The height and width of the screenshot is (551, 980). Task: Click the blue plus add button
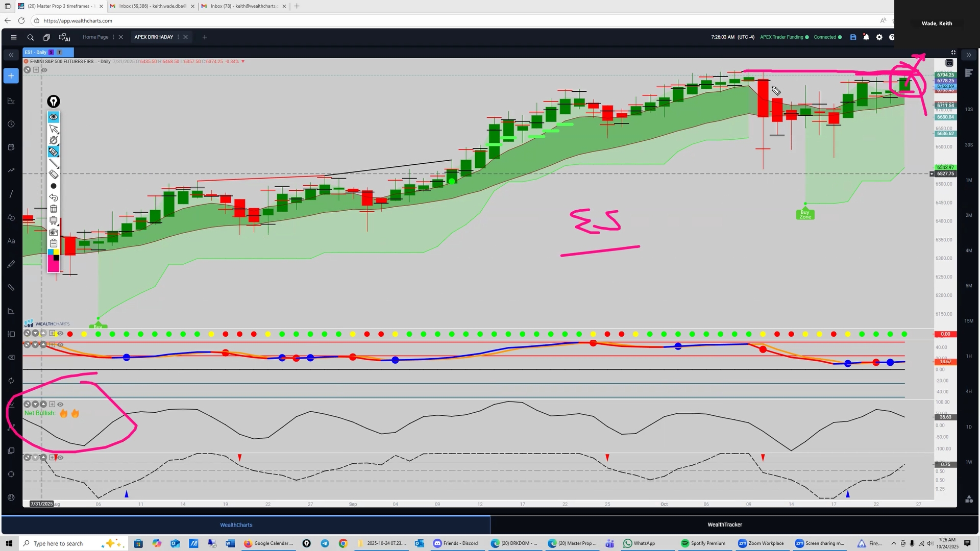(x=11, y=76)
